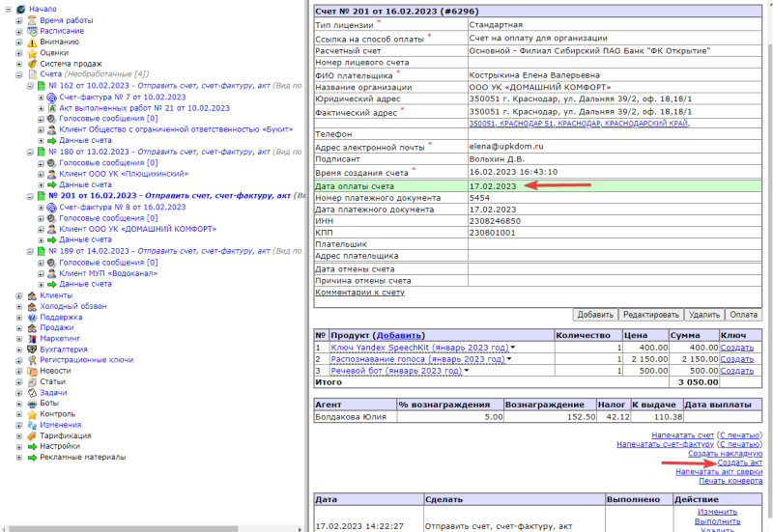Click the warning triangle icon for Внимание

[32, 42]
